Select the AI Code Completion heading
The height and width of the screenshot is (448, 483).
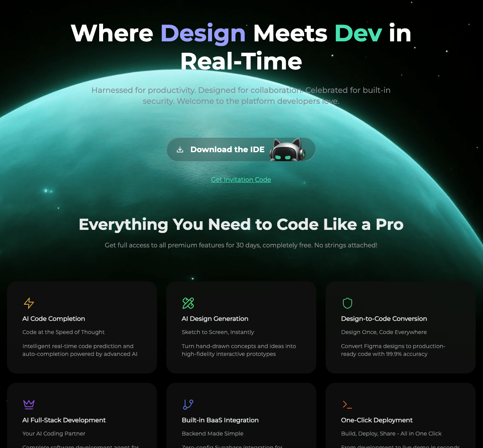click(x=54, y=318)
